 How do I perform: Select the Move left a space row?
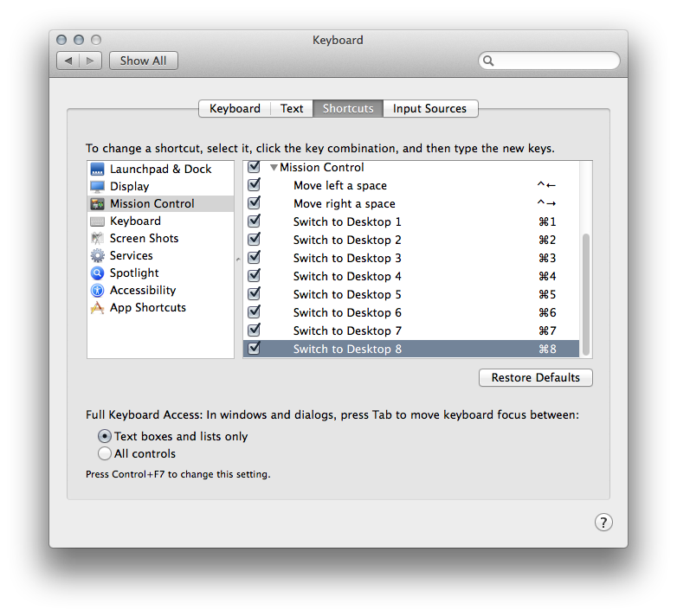411,185
